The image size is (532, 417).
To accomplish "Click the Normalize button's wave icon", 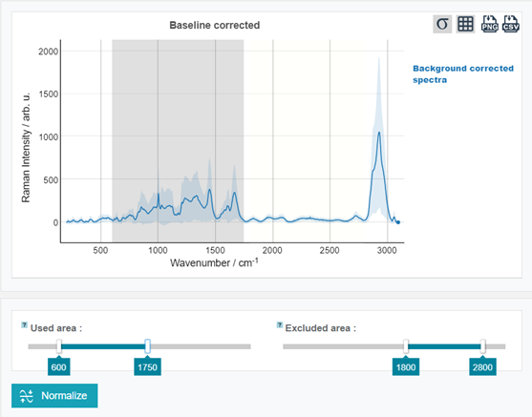I will pyautogui.click(x=27, y=396).
